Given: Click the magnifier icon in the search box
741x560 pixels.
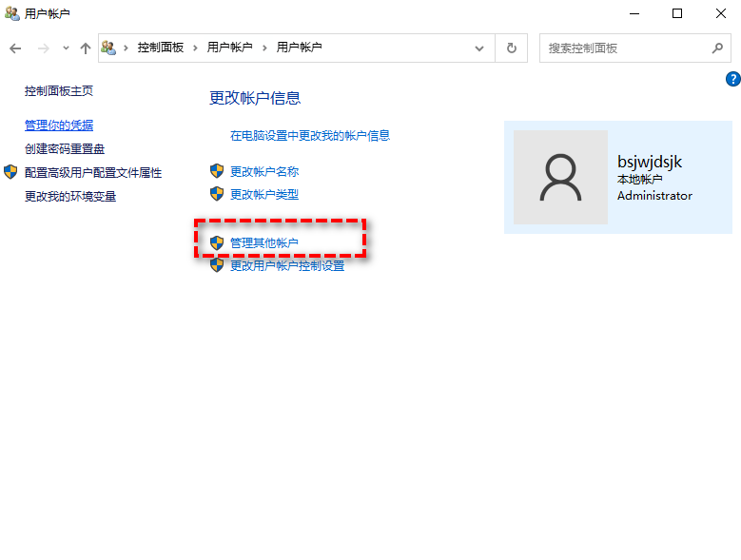Looking at the screenshot, I should [717, 48].
